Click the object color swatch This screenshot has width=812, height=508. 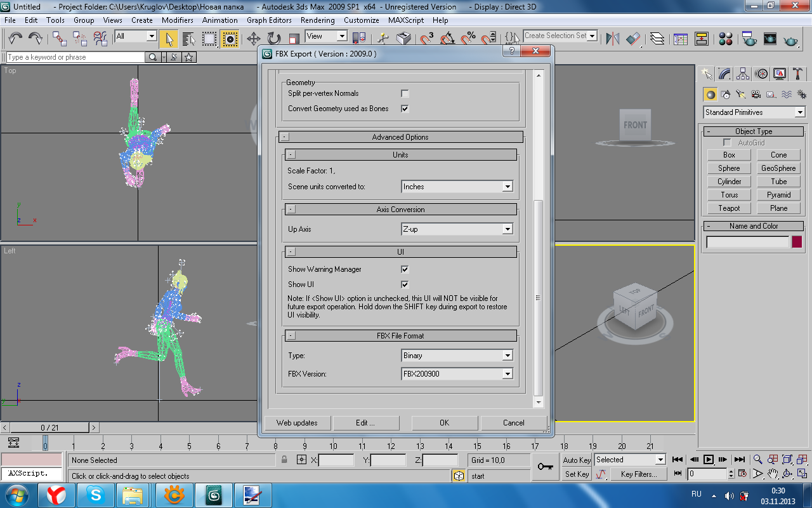[797, 242]
